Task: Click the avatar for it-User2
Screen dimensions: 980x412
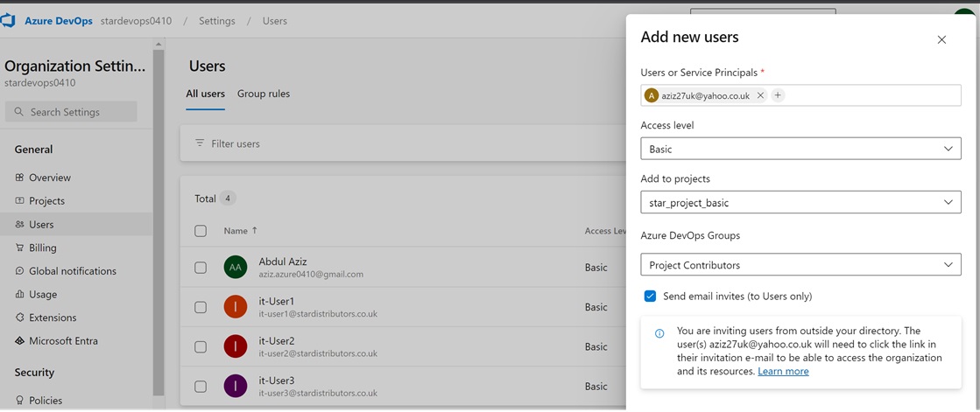Action: [x=235, y=346]
